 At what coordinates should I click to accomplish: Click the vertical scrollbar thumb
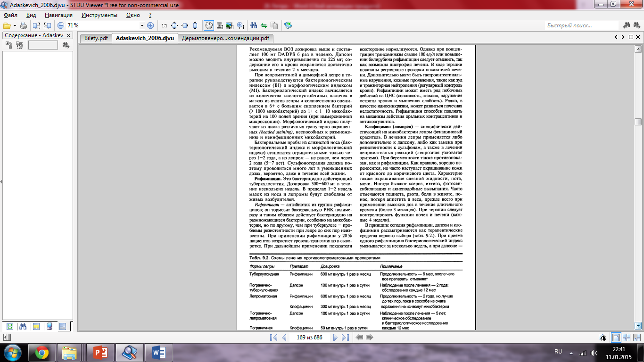(x=638, y=122)
